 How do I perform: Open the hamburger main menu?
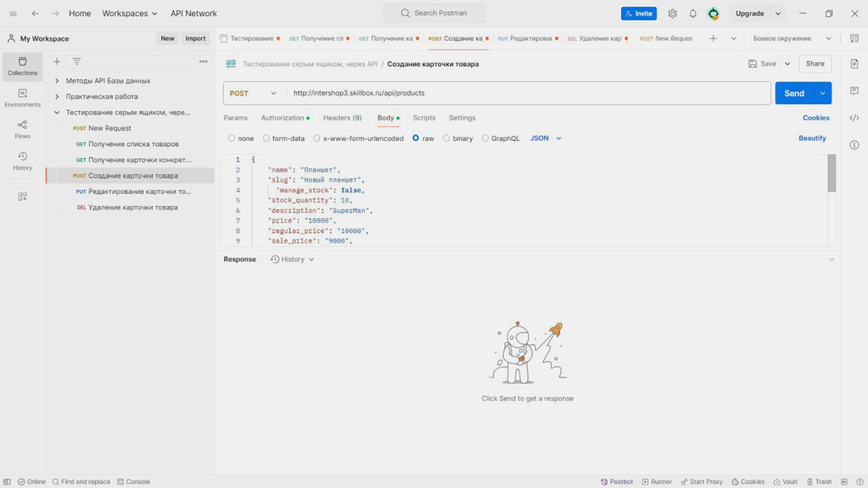click(13, 14)
